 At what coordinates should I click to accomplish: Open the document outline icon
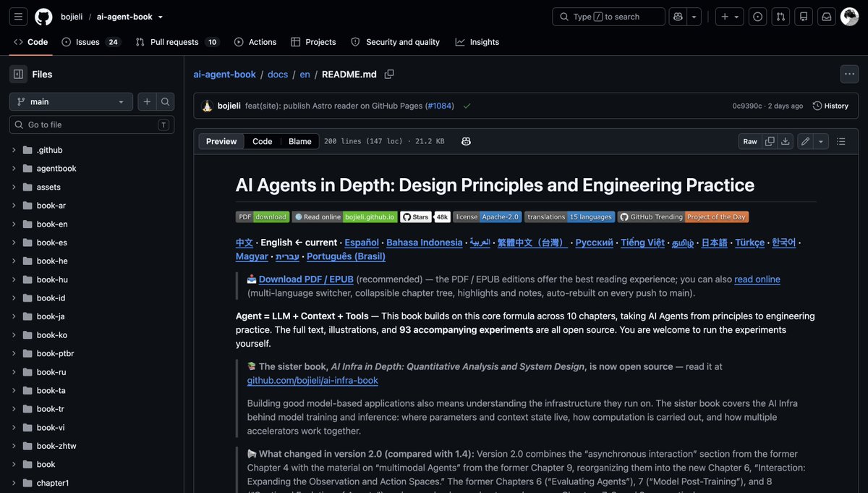(x=841, y=141)
